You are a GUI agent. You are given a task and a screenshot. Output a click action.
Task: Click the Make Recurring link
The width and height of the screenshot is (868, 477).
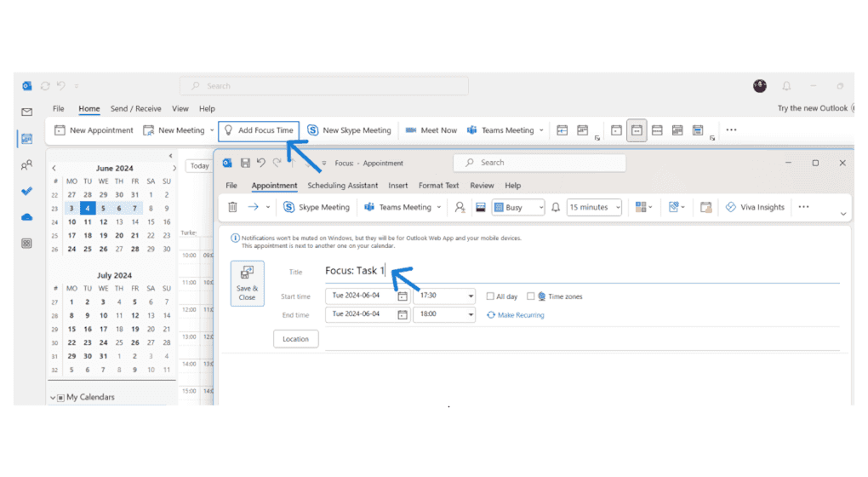pyautogui.click(x=520, y=315)
